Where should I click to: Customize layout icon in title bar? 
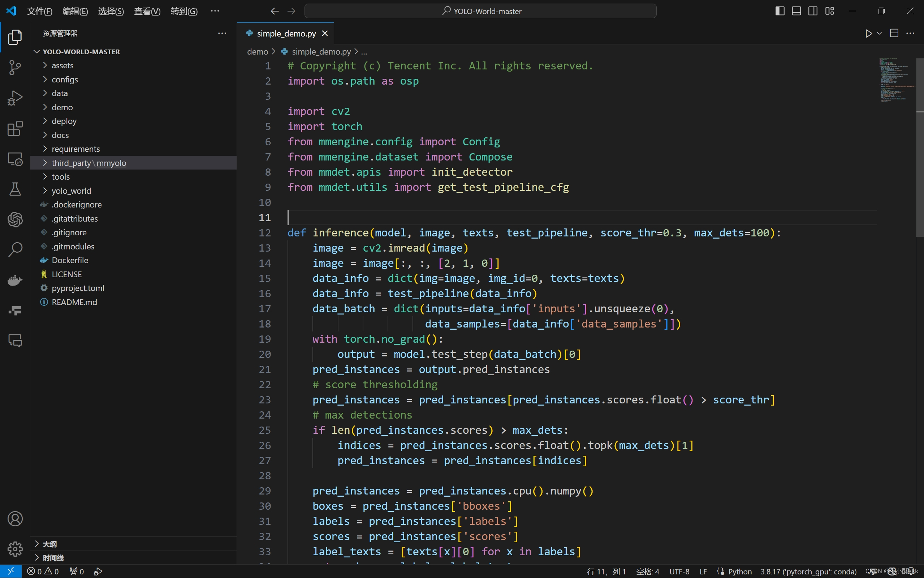tap(829, 11)
